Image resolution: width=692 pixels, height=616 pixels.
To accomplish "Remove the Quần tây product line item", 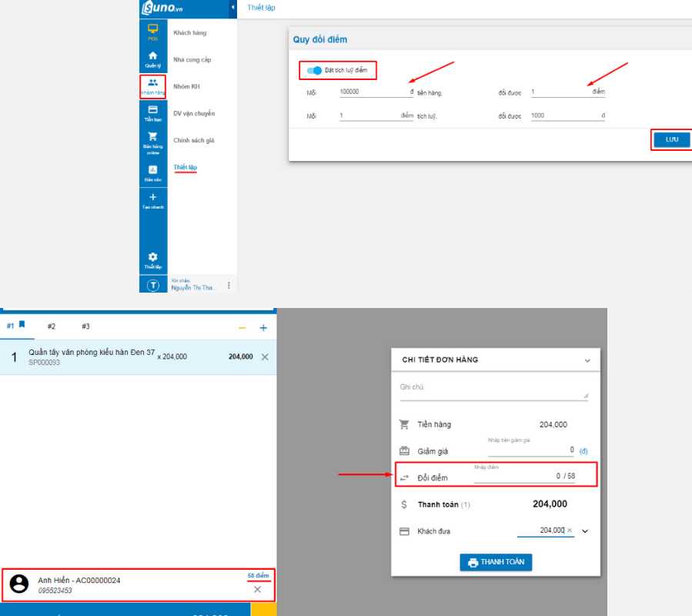I will 265,357.
